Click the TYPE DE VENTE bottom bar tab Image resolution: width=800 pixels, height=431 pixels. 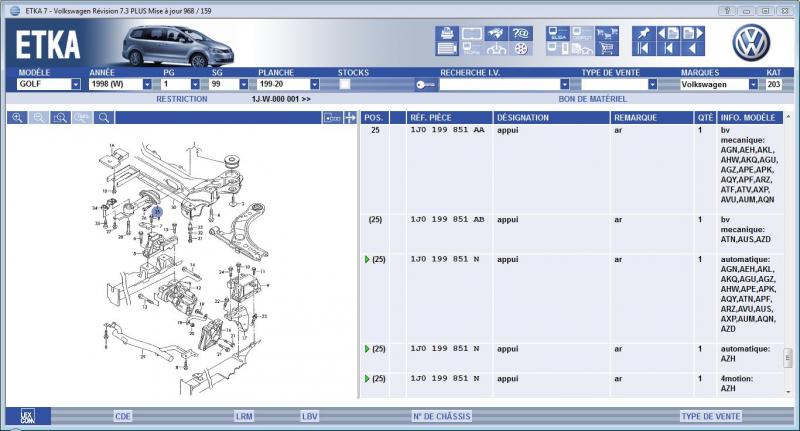tap(711, 416)
